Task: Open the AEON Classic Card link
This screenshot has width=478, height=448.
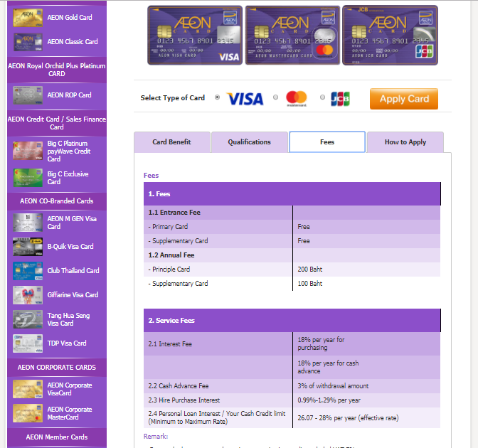Action: [x=73, y=42]
